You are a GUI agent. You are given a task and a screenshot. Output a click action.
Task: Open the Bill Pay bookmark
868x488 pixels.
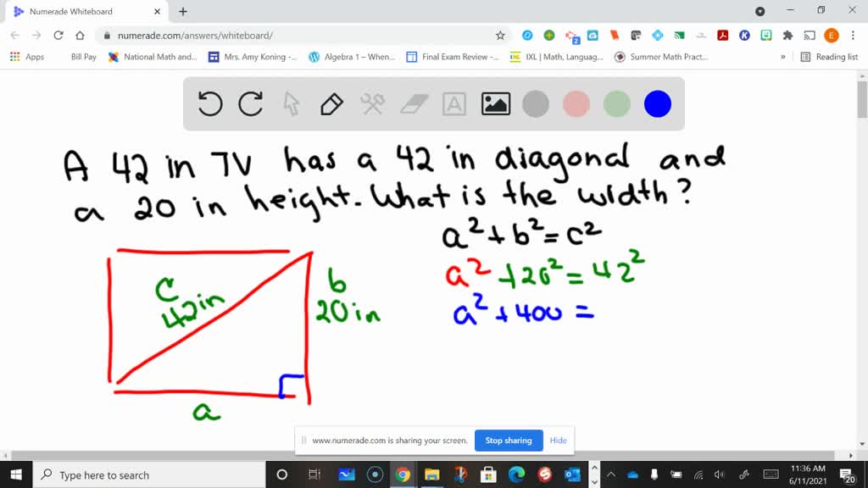[83, 57]
